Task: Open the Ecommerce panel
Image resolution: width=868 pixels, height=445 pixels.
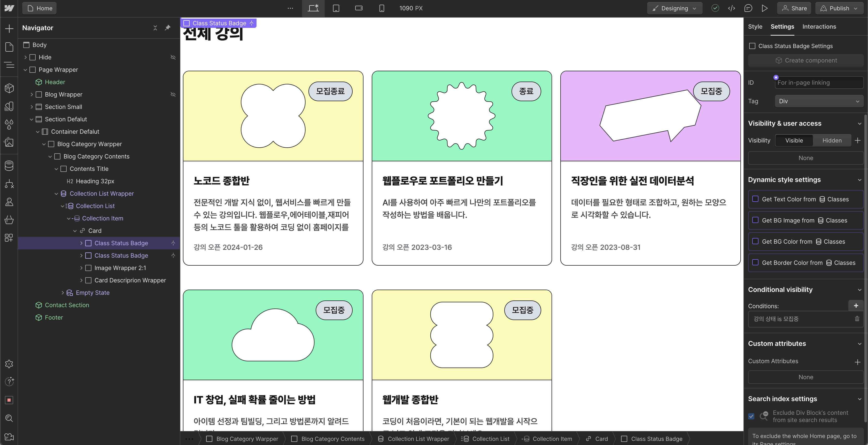Action: pyautogui.click(x=9, y=220)
